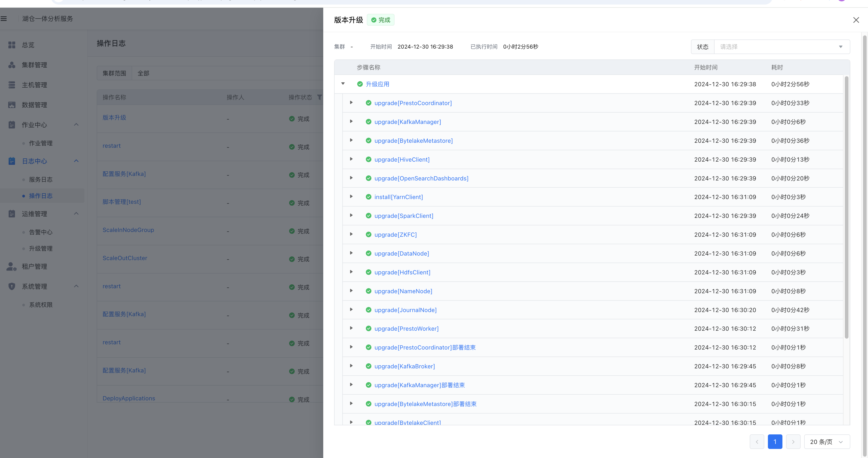Click the upgrade[KafkaManager]部署结束 step link
Viewport: 868px width, 458px height.
point(419,385)
